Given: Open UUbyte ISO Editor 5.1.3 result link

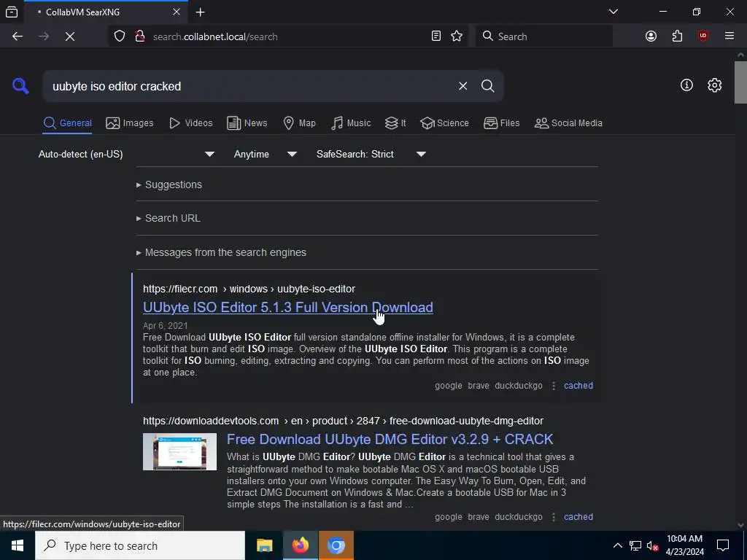Looking at the screenshot, I should click(x=287, y=308).
